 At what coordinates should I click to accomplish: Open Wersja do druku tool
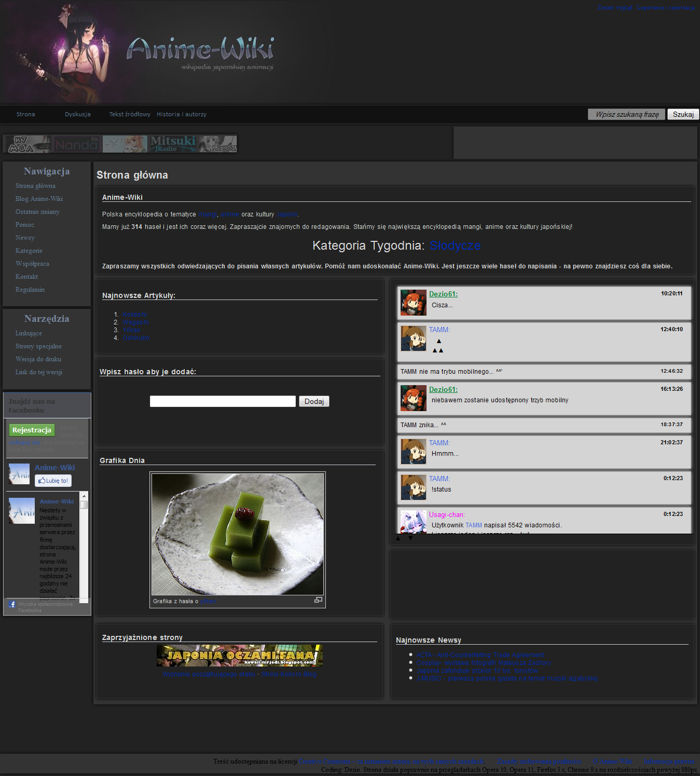[x=38, y=359]
